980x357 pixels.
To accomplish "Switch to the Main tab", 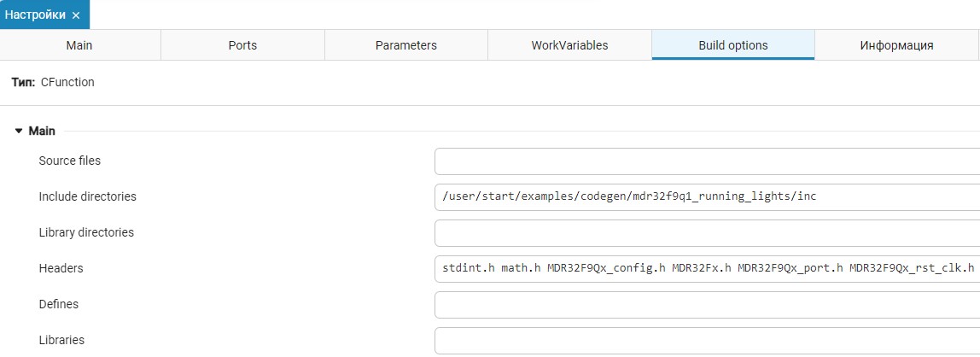I will tap(79, 45).
